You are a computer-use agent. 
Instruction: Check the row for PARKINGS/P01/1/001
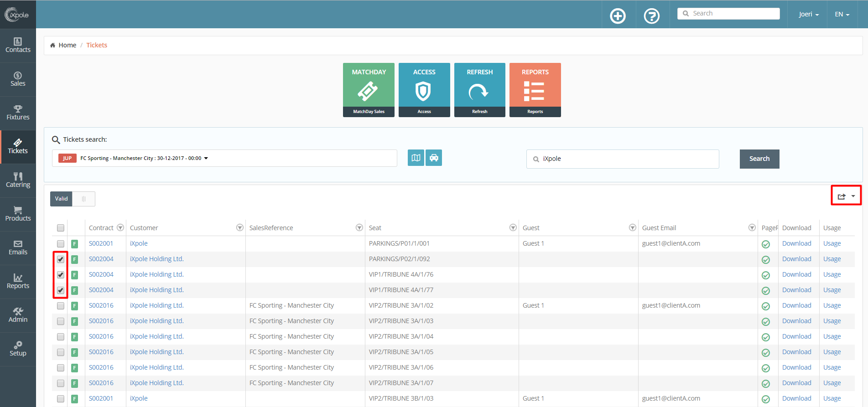click(x=61, y=244)
